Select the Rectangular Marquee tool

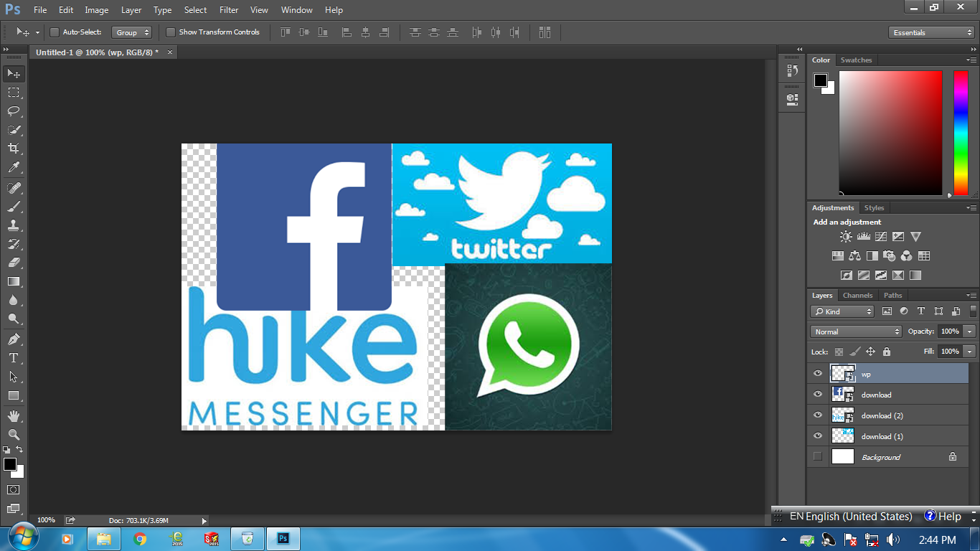point(14,93)
